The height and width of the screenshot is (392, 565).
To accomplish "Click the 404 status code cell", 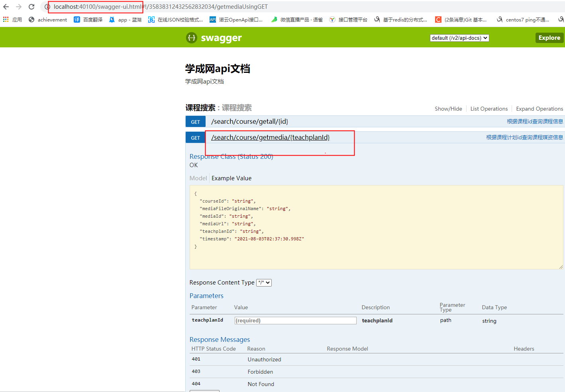I will tap(196, 384).
